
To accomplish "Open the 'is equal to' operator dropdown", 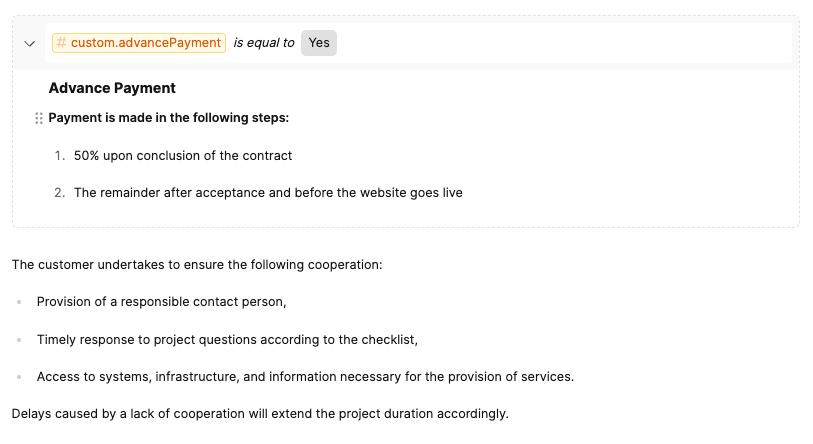I will click(x=263, y=43).
